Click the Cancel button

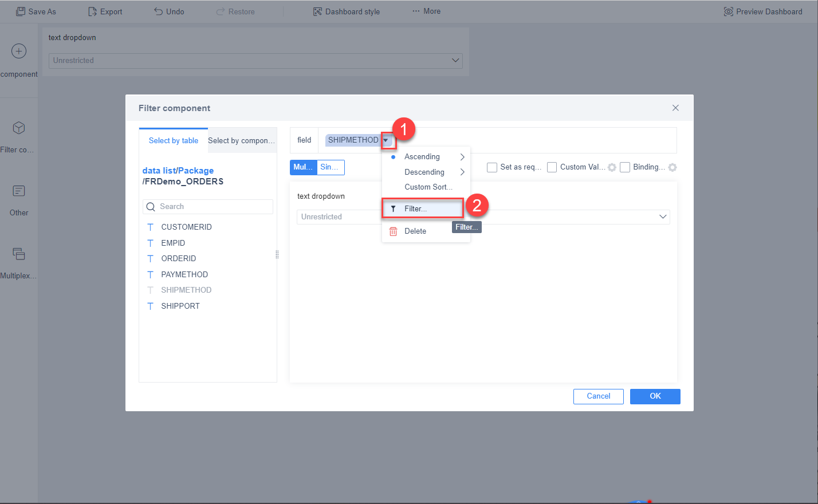click(x=599, y=396)
